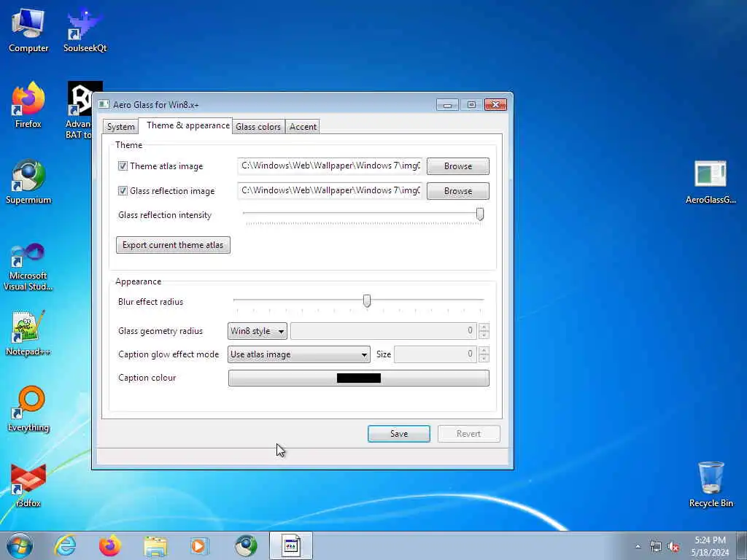Switch to the System tab

120,127
